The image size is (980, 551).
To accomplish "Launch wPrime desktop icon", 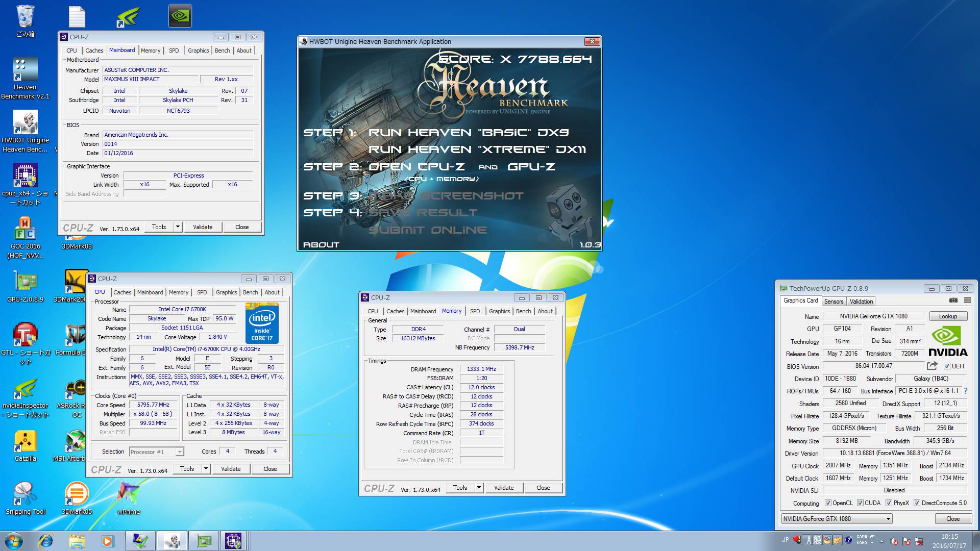I will pyautogui.click(x=128, y=498).
